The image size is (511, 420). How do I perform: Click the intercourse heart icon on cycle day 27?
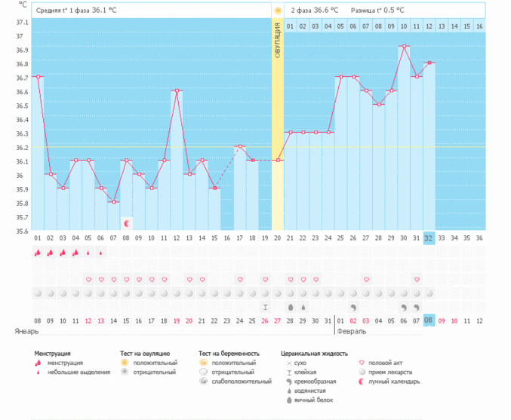366,280
